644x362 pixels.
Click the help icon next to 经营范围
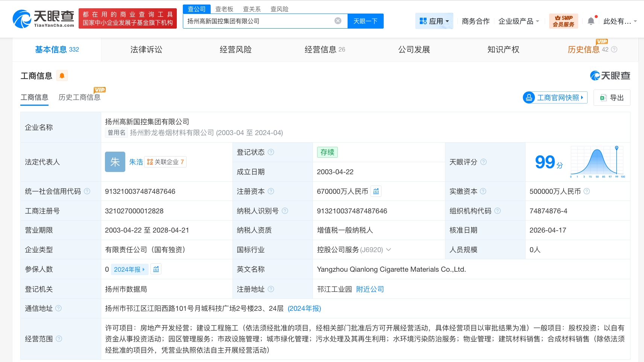(x=59, y=339)
